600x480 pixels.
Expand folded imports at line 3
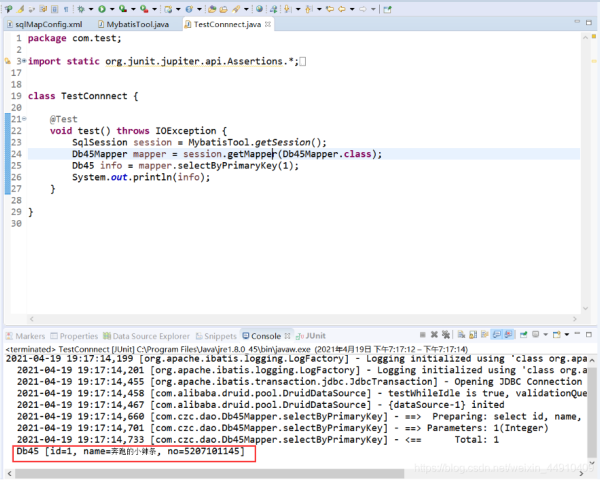click(24, 61)
